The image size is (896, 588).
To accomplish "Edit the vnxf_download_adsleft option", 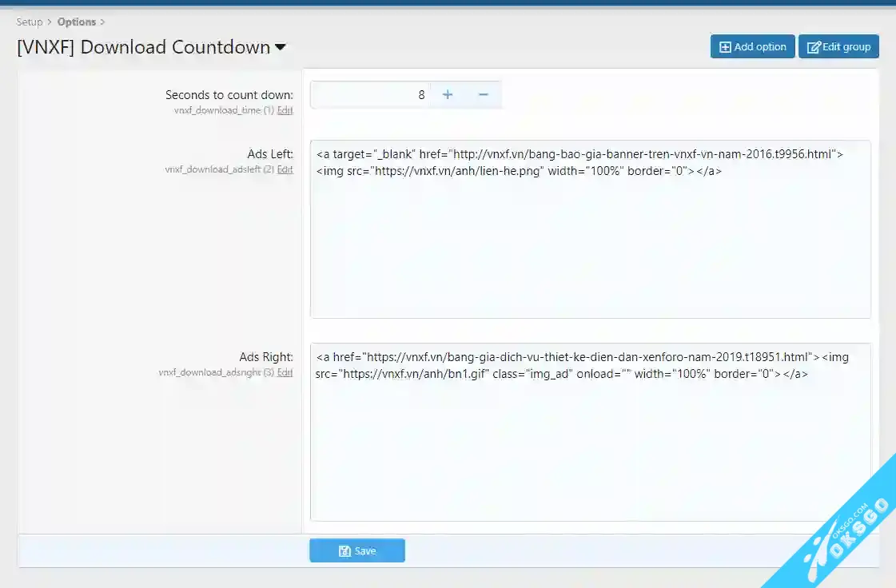I will [x=285, y=169].
